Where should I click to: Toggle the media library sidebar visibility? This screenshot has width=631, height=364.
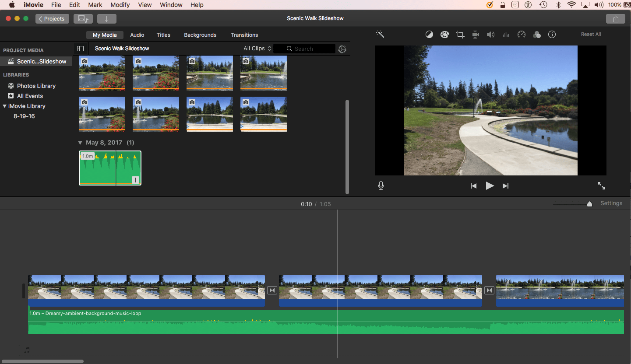tap(80, 49)
